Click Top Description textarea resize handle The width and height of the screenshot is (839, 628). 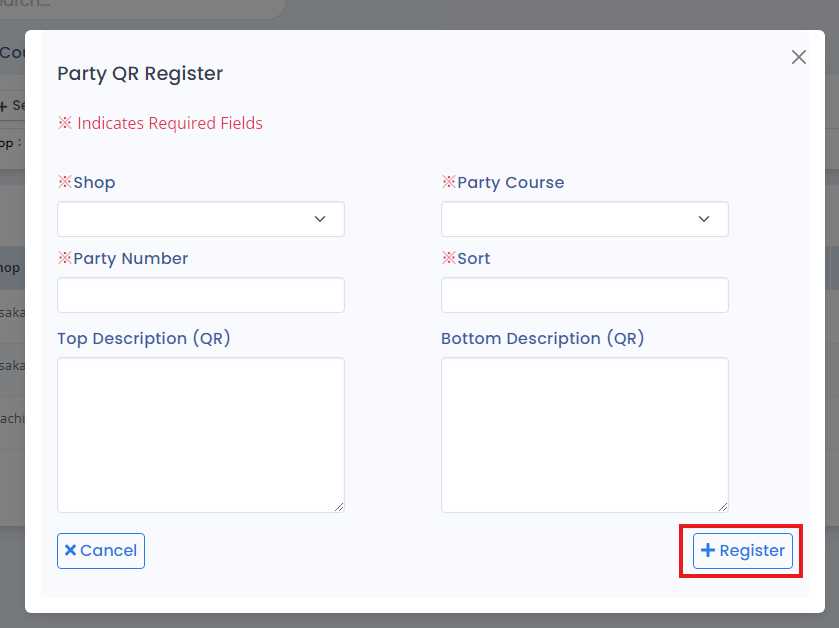click(x=339, y=507)
